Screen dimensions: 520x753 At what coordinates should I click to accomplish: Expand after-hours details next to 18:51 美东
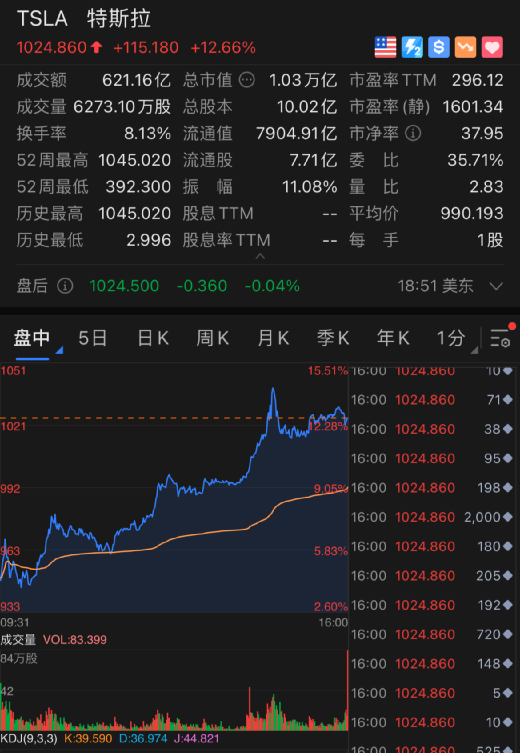[496, 287]
